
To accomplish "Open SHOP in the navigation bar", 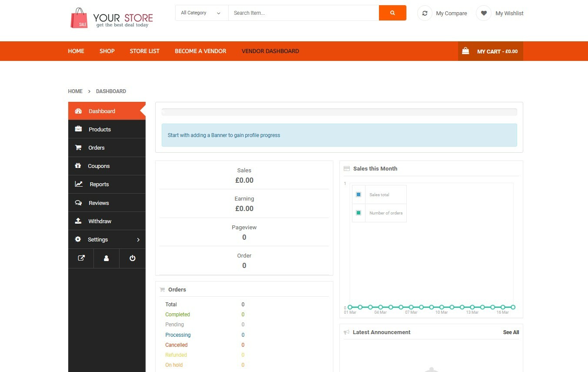I will tap(107, 51).
